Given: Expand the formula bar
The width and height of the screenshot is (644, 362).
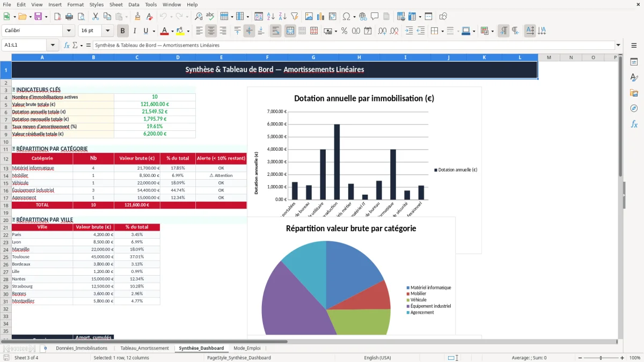Looking at the screenshot, I should coord(619,45).
